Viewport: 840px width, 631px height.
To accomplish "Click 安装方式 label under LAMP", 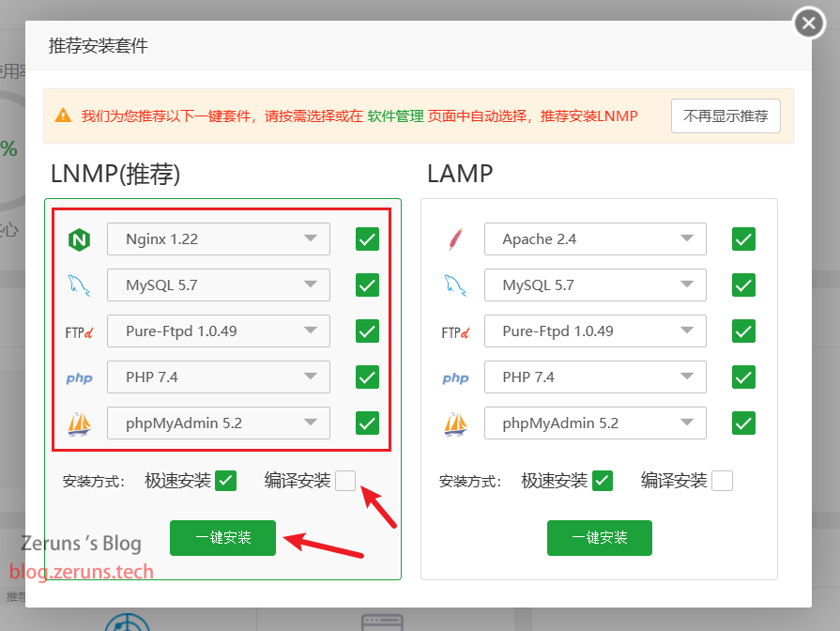I will (x=470, y=482).
